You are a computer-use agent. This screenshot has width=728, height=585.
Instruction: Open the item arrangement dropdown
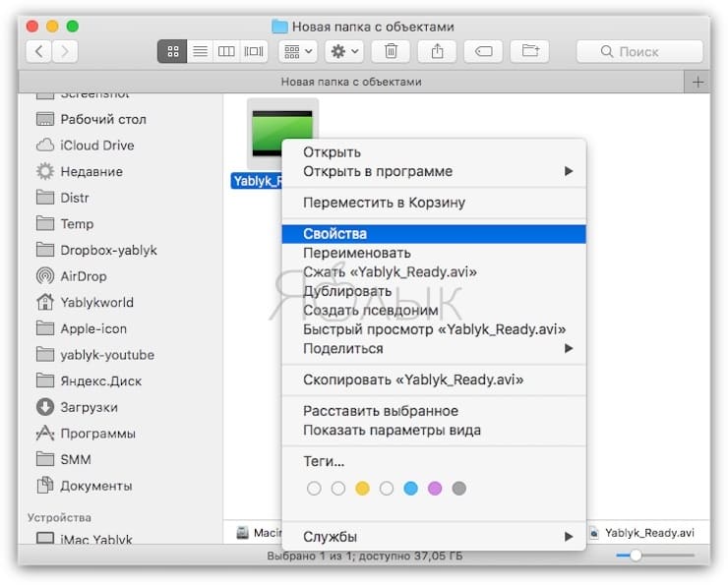pyautogui.click(x=297, y=51)
